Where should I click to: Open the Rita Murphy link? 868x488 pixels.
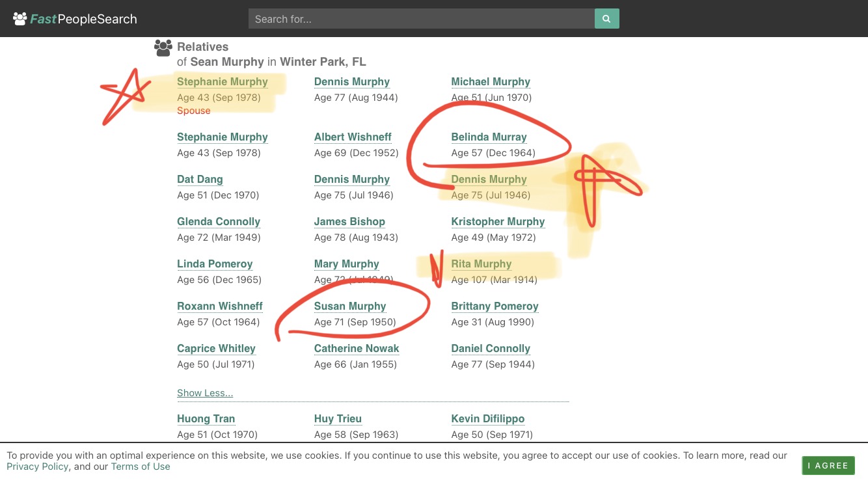481,264
